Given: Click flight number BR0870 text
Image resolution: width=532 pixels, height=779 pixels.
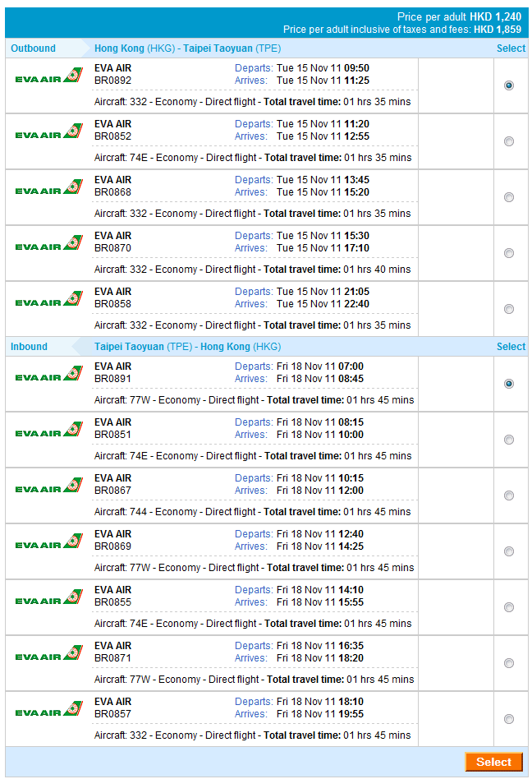Looking at the screenshot, I should [x=112, y=248].
